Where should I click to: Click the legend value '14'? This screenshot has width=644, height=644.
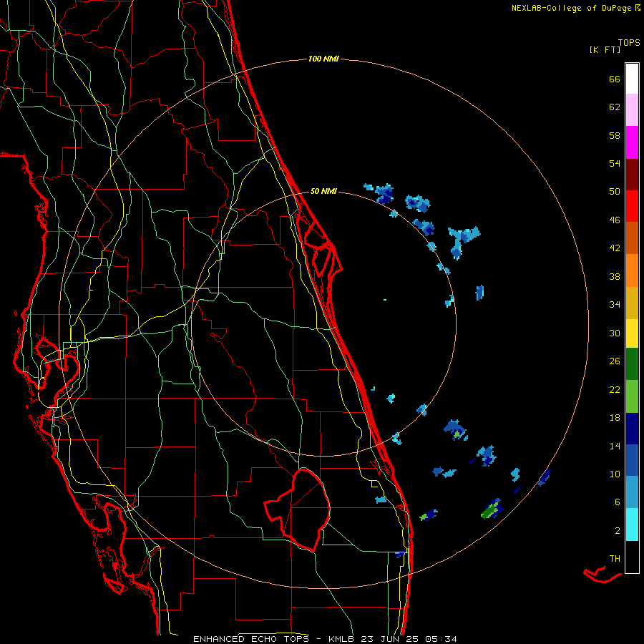pos(615,446)
